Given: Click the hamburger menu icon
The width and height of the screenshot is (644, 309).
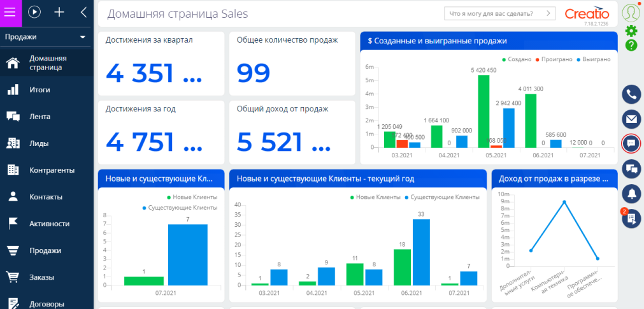Looking at the screenshot, I should pyautogui.click(x=11, y=11).
